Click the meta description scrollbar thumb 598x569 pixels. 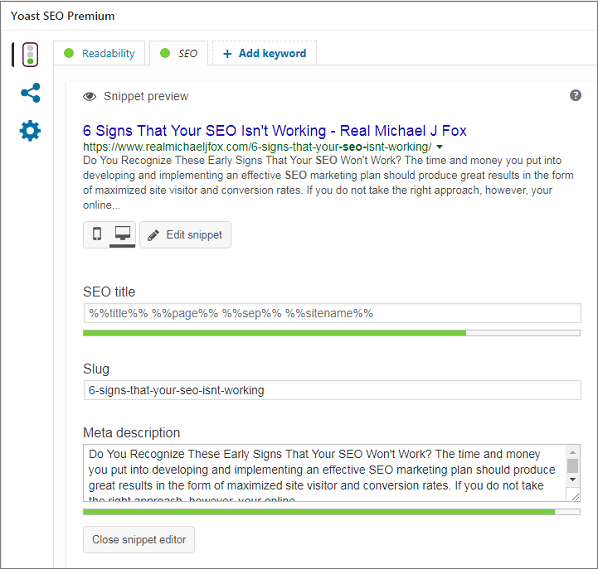[x=572, y=466]
